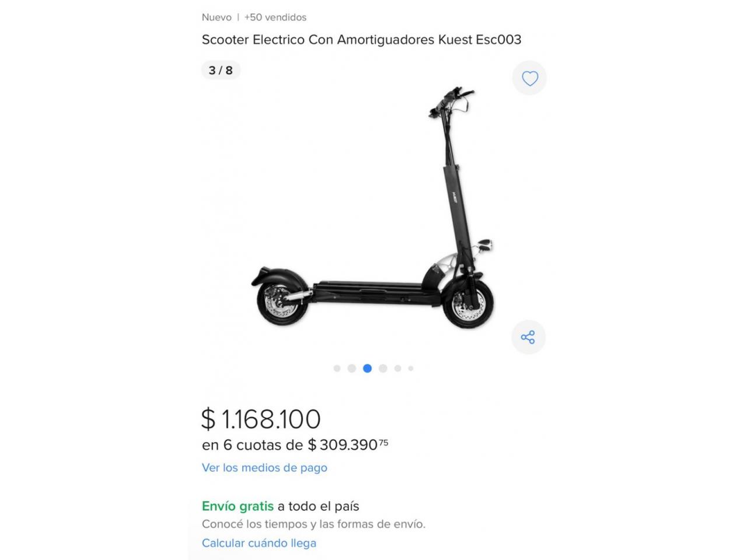This screenshot has width=747, height=560.
Task: Click the '+50 vendidos' label
Action: pos(275,17)
